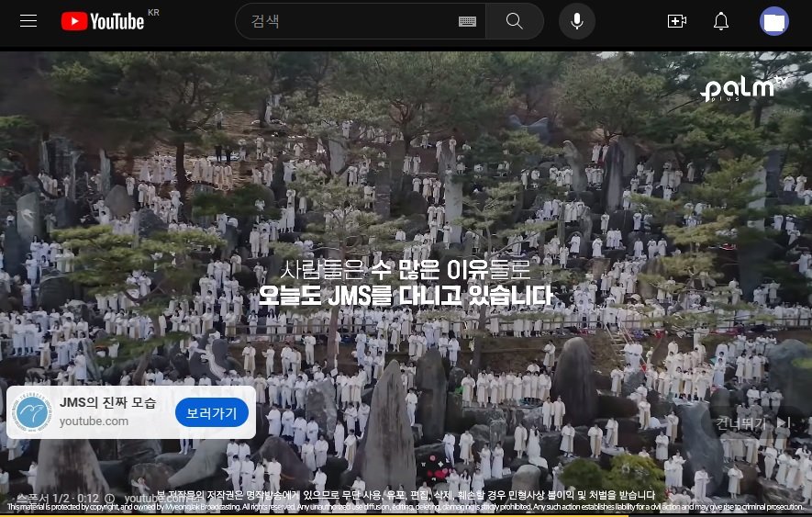Click the ad channel round logo
The height and width of the screenshot is (517, 812).
click(x=33, y=412)
